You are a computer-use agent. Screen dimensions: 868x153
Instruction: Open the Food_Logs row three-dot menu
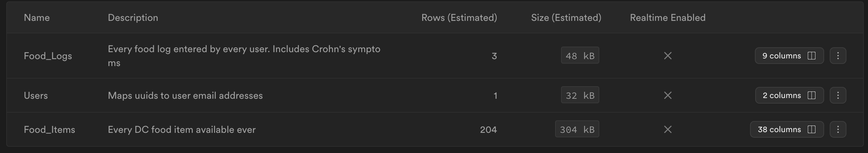coord(838,56)
